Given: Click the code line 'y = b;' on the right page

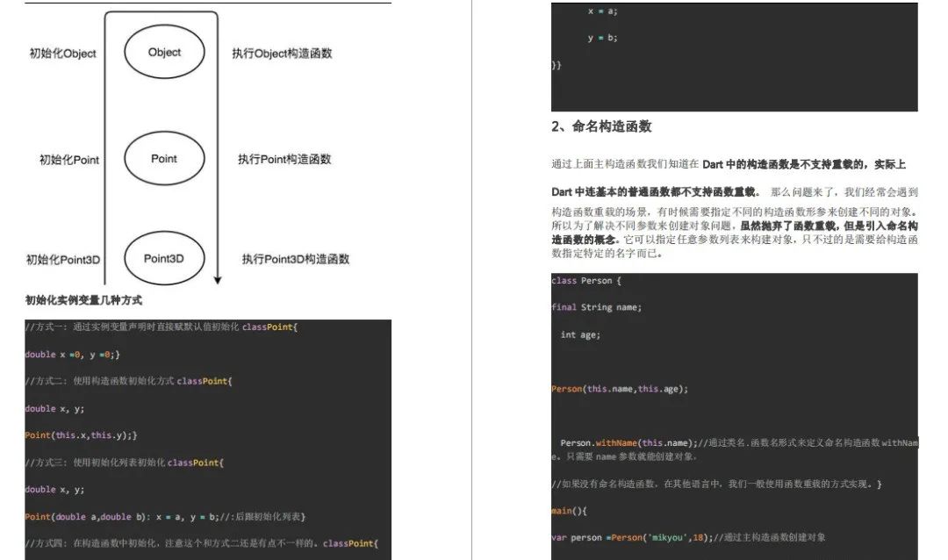Looking at the screenshot, I should (x=603, y=38).
